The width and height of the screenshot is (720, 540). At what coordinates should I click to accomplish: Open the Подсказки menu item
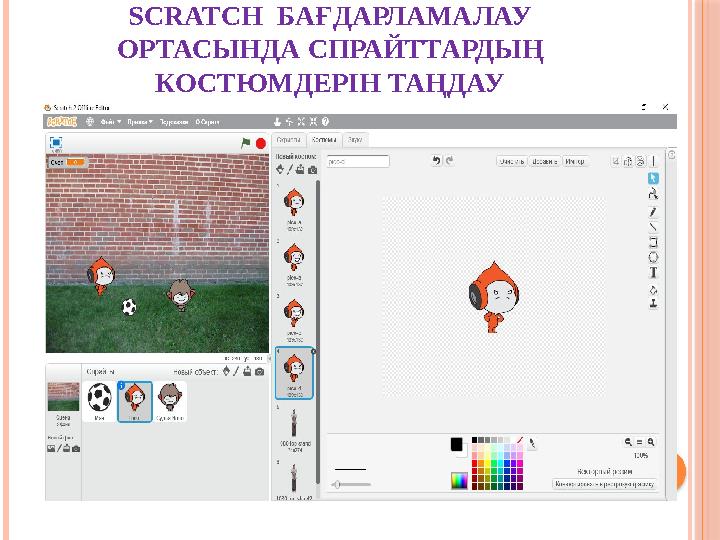pos(174,122)
